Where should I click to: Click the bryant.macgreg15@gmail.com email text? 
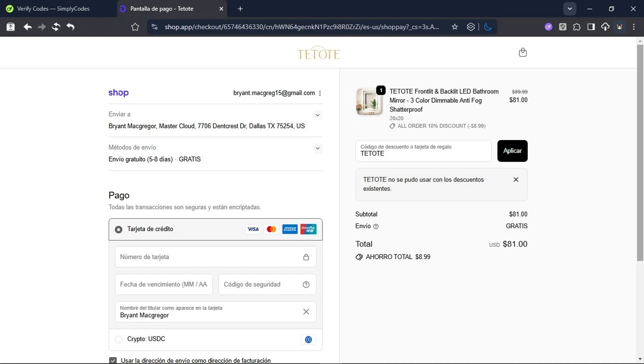pos(274,93)
